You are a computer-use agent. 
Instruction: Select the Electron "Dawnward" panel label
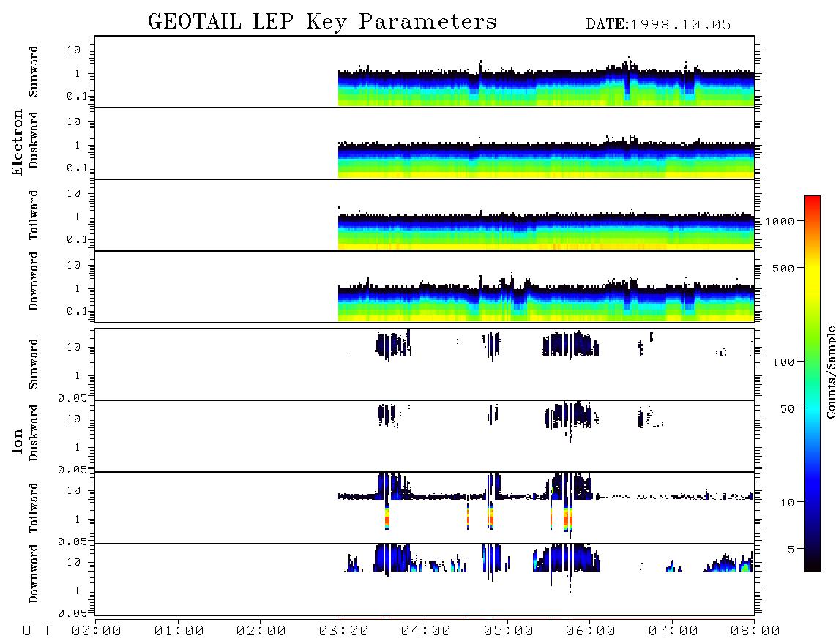(x=34, y=281)
